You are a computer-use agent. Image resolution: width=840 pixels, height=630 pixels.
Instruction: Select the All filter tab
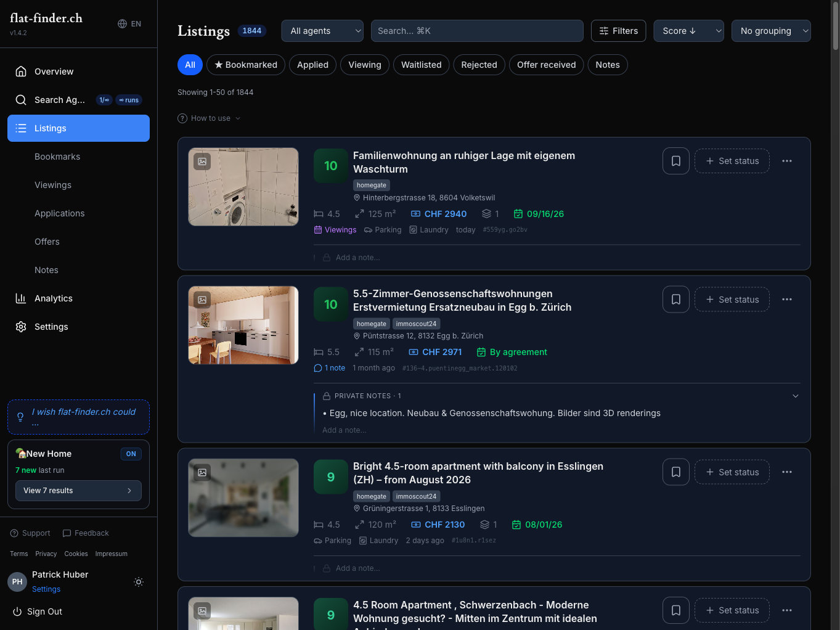190,65
